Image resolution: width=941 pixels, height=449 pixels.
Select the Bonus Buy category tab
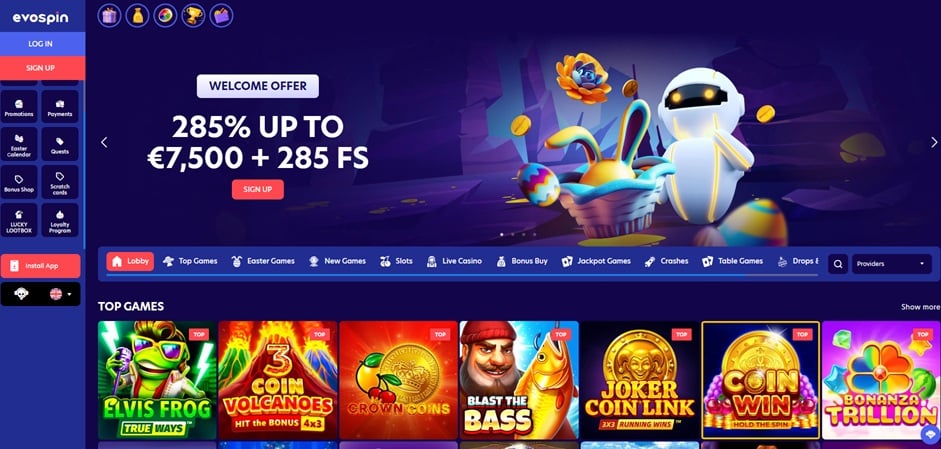pos(522,261)
